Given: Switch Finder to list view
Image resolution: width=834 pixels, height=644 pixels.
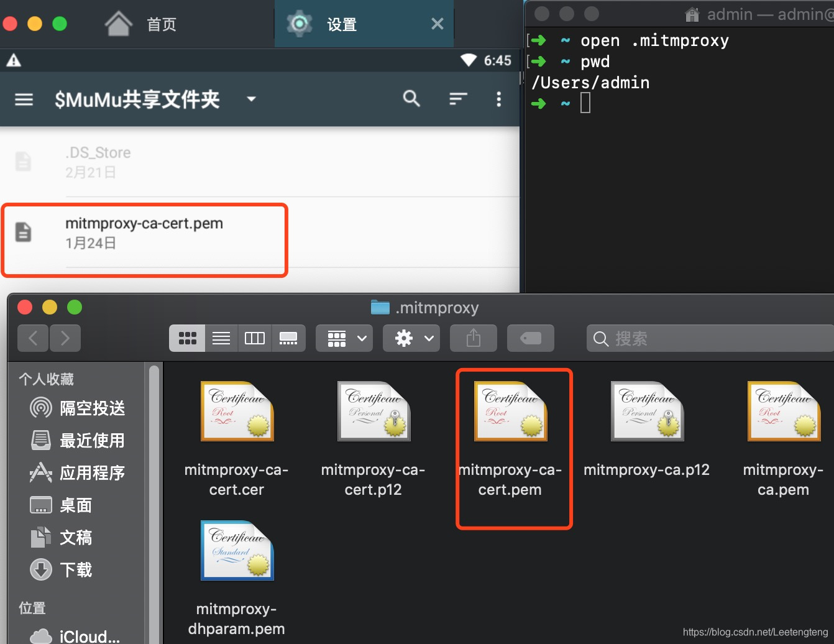Looking at the screenshot, I should (x=221, y=338).
